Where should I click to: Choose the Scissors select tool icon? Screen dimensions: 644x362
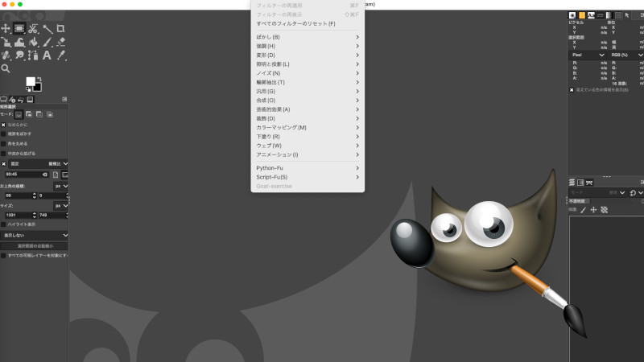click(33, 28)
